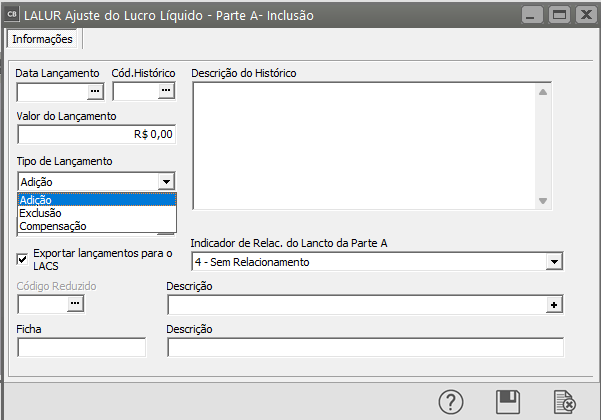
Task: Save the entry with the floppy disk icon
Action: click(508, 402)
